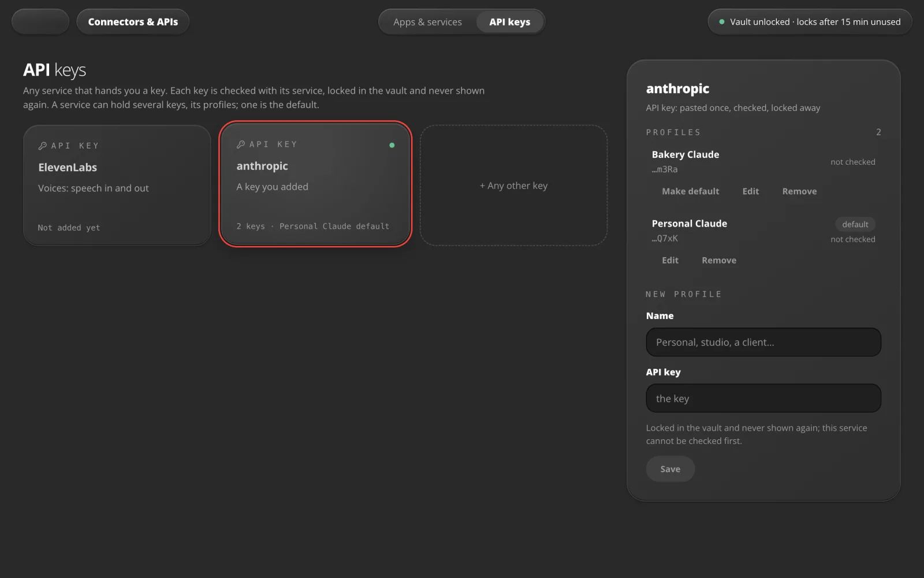924x578 pixels.
Task: Focus the API key input field
Action: pos(763,398)
